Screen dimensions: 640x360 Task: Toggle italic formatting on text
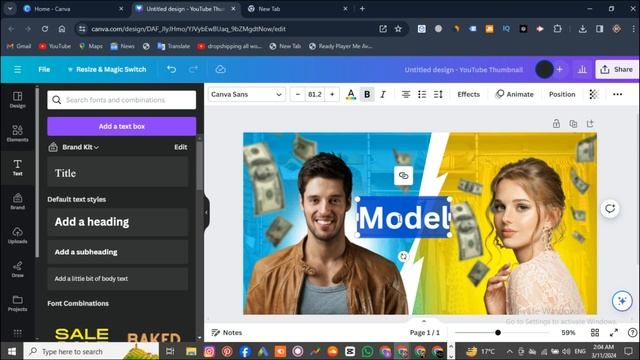pos(383,94)
